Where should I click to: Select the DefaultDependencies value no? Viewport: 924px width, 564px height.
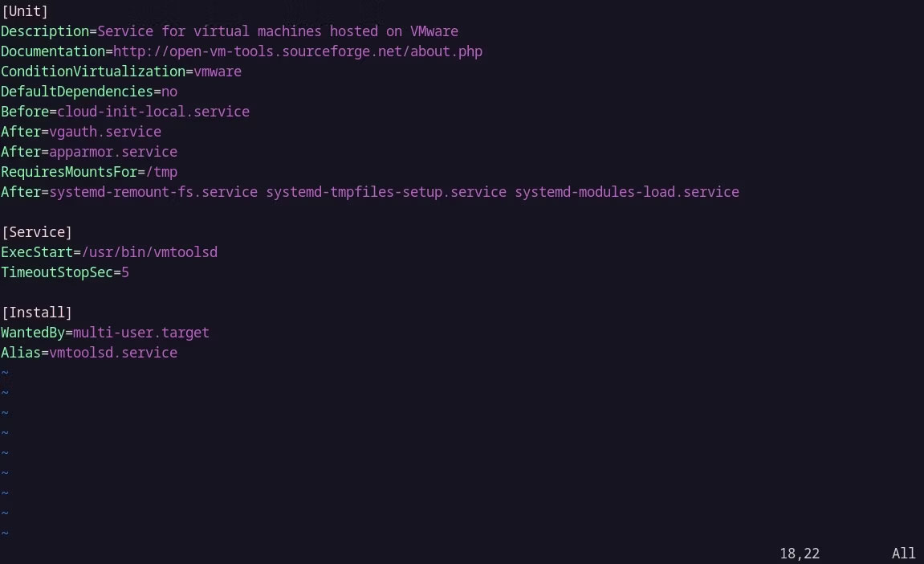coord(169,92)
